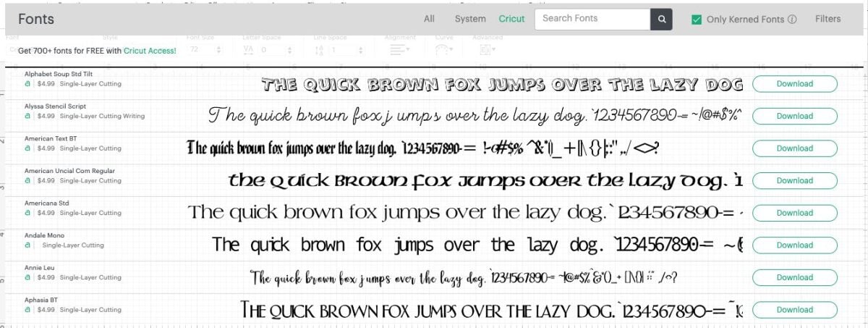The image size is (868, 328).
Task: Select the Aphasia BT sample preview
Action: click(x=492, y=311)
